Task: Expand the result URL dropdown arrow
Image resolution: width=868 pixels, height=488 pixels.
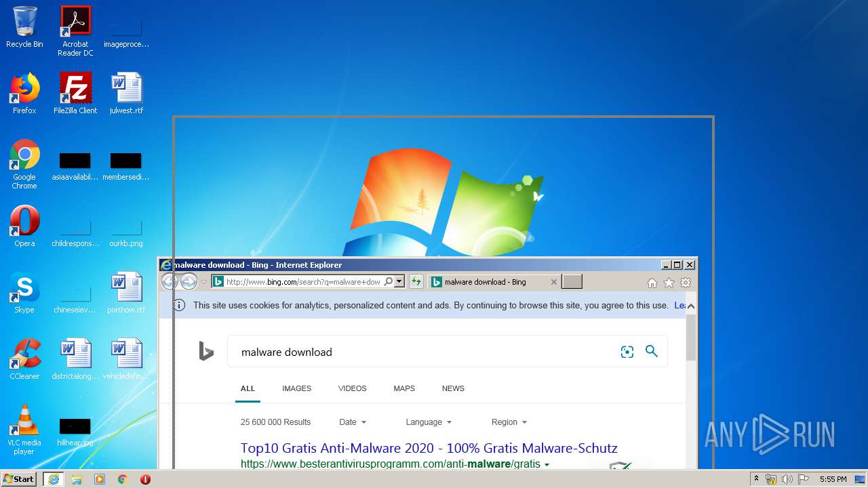Action: (x=547, y=465)
